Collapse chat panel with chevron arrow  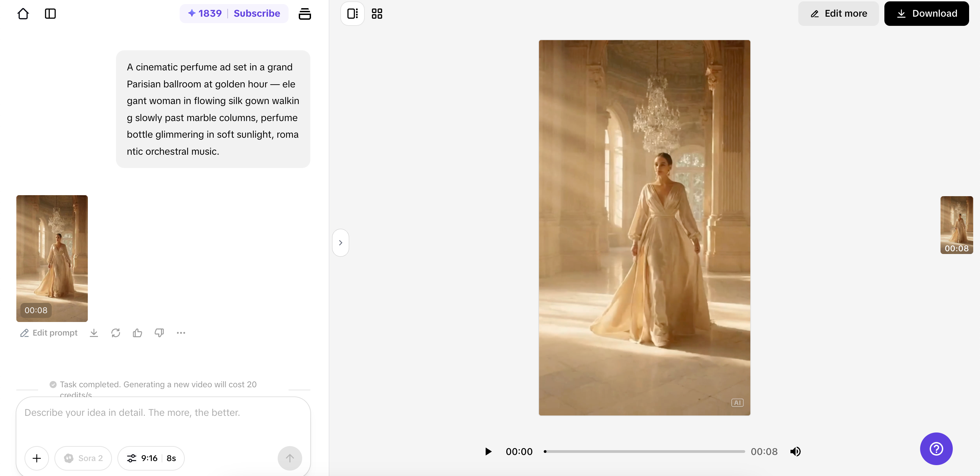[341, 242]
